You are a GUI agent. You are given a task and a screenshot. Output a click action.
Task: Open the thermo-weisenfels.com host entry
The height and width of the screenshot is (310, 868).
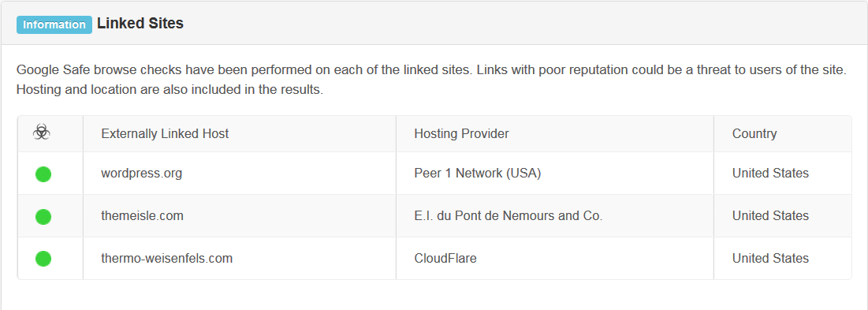tap(166, 258)
